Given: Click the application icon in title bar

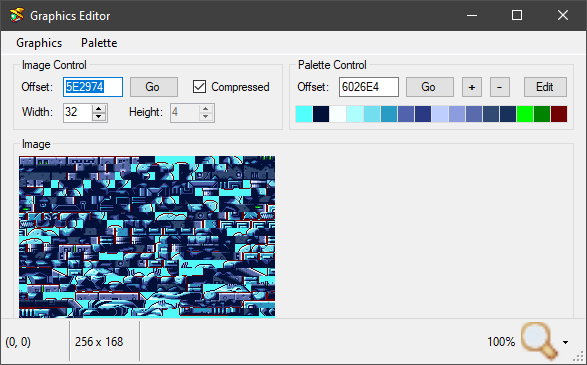Looking at the screenshot, I should pyautogui.click(x=16, y=15).
